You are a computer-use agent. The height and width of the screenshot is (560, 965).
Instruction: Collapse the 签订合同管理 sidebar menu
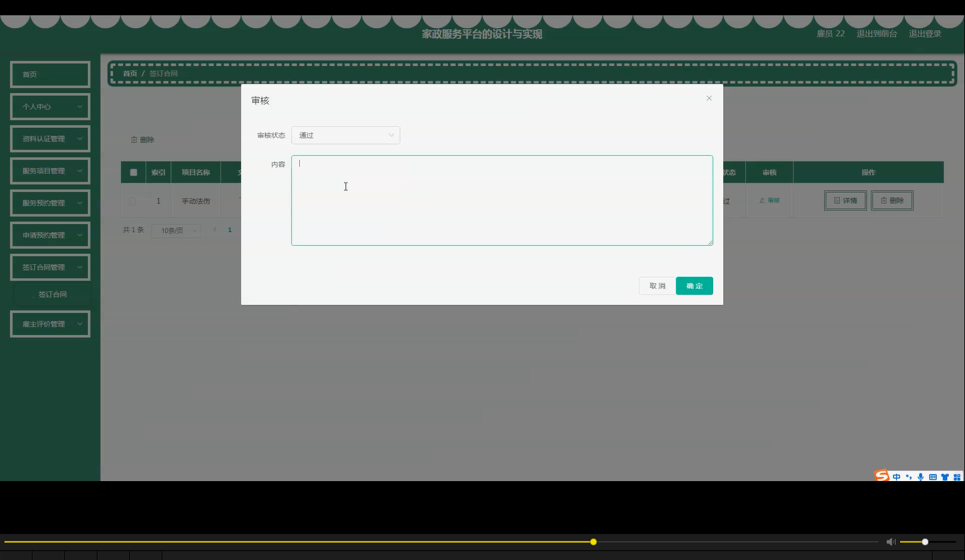point(50,267)
